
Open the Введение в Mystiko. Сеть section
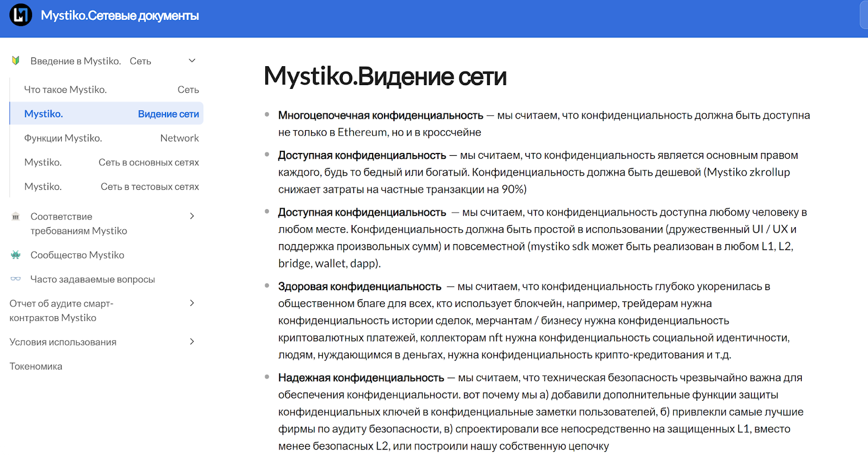click(x=91, y=61)
